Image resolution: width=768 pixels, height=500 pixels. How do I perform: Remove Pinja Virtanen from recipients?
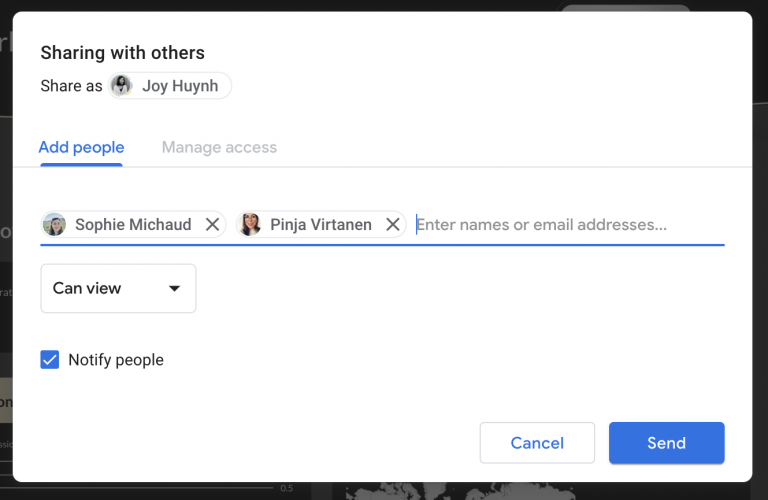pos(393,225)
